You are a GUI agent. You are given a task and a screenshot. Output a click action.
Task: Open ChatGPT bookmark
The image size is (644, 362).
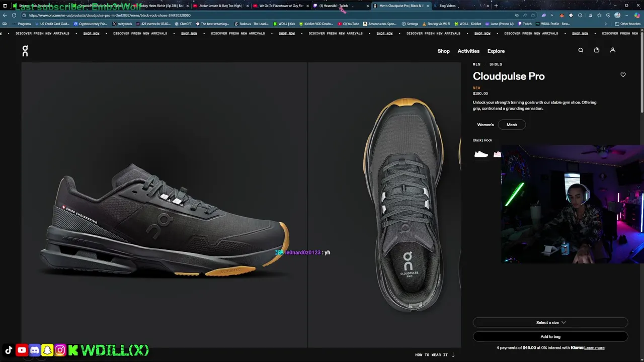(x=183, y=24)
